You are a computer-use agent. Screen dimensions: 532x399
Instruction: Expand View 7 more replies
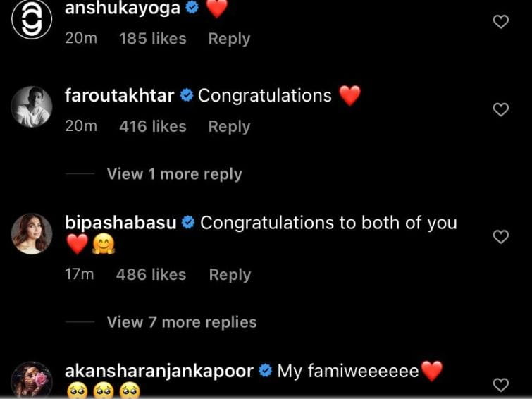[x=182, y=322]
